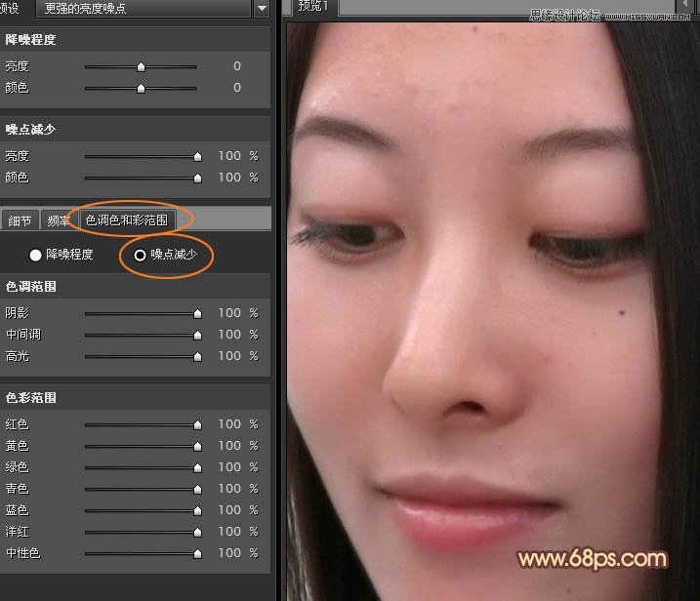This screenshot has width=700, height=601.
Task: Click the 青色 slider handle
Action: (x=197, y=490)
